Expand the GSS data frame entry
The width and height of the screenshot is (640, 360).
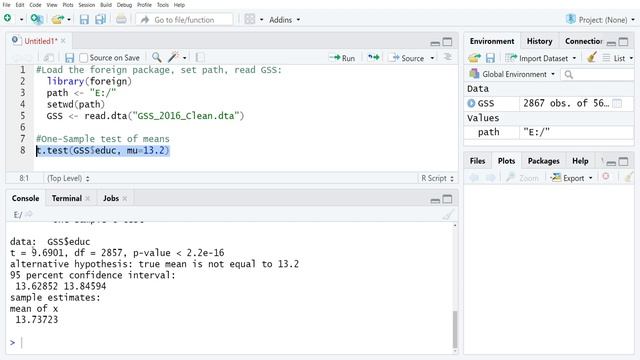[x=471, y=103]
